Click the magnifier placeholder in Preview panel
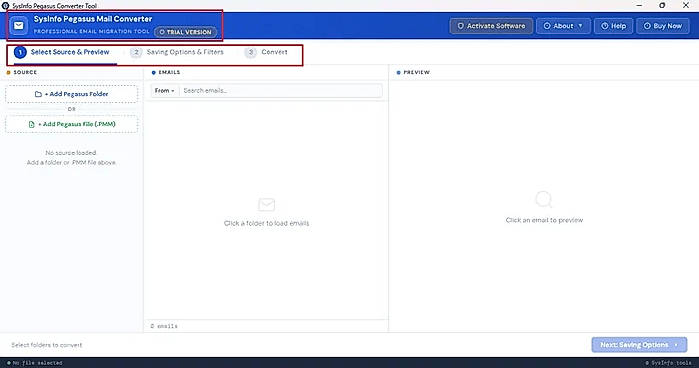This screenshot has width=699, height=368. point(544,199)
